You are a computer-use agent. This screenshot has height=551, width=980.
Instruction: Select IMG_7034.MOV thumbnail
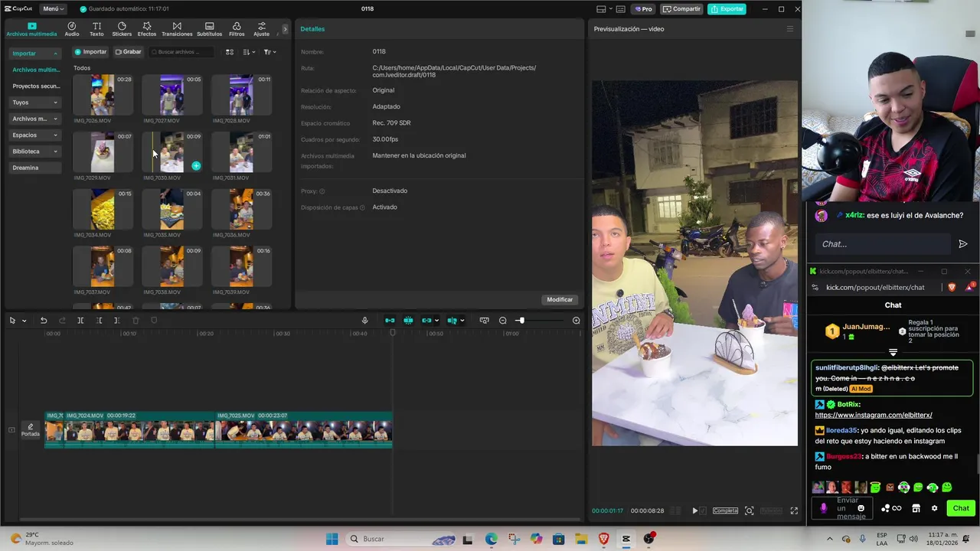click(103, 210)
